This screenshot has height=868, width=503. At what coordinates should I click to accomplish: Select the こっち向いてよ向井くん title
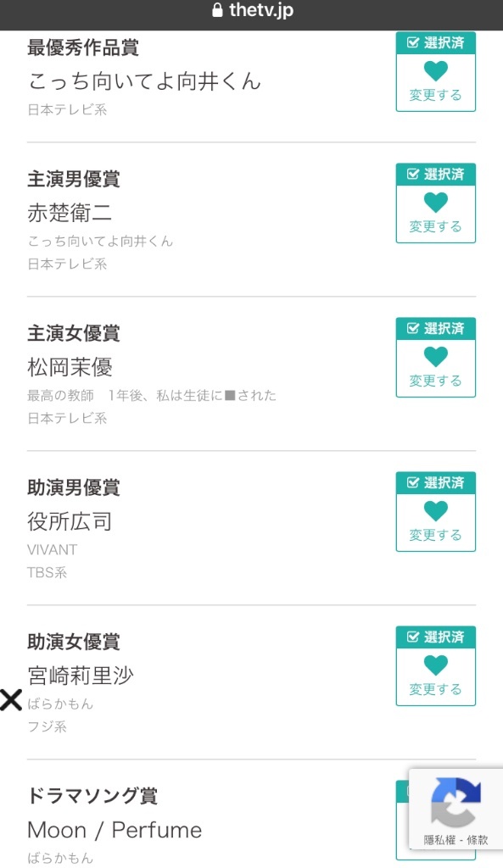click(144, 82)
